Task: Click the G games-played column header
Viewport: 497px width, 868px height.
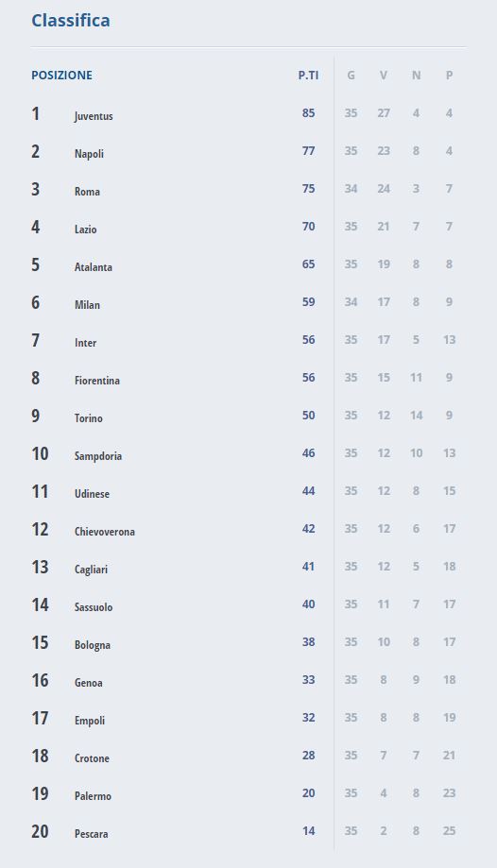Action: coord(351,76)
